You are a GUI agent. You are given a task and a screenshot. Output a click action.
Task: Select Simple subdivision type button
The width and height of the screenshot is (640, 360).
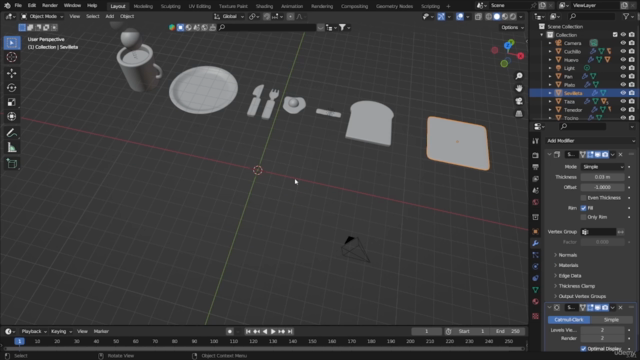pyautogui.click(x=611, y=320)
